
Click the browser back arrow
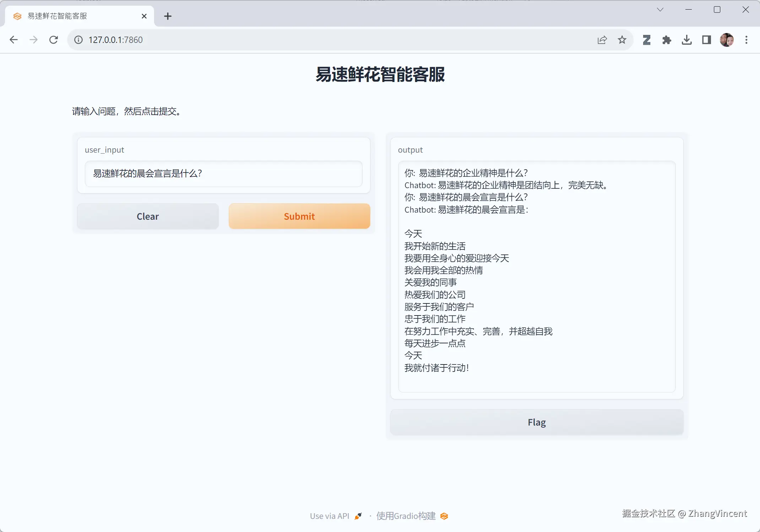coord(13,40)
